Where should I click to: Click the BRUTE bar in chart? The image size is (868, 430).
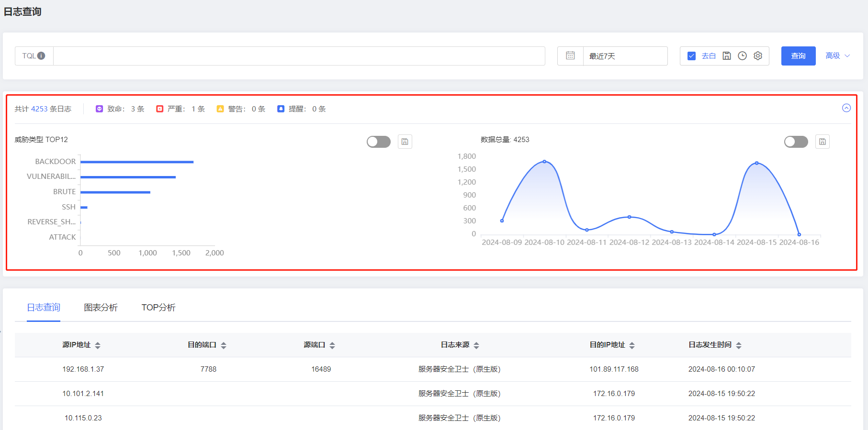[115, 192]
